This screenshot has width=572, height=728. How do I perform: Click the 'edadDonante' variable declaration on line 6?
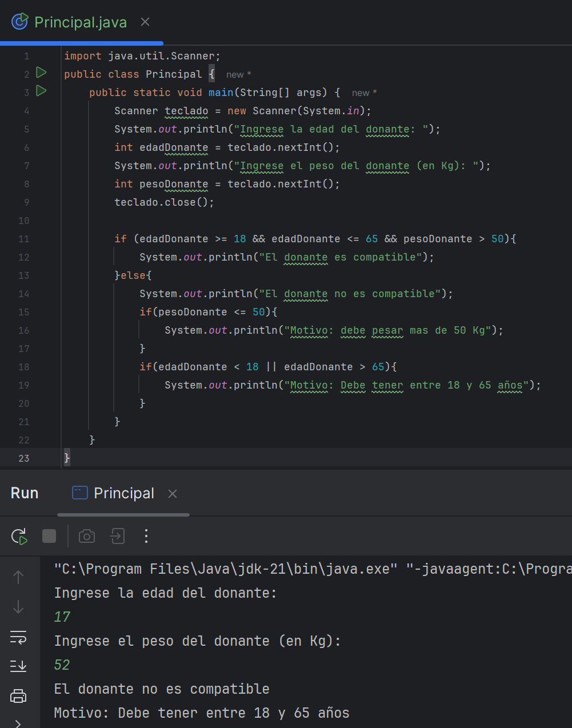point(174,147)
